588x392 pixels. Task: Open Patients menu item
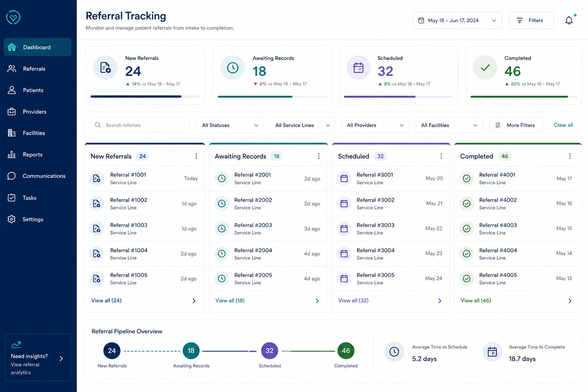[x=38, y=90]
